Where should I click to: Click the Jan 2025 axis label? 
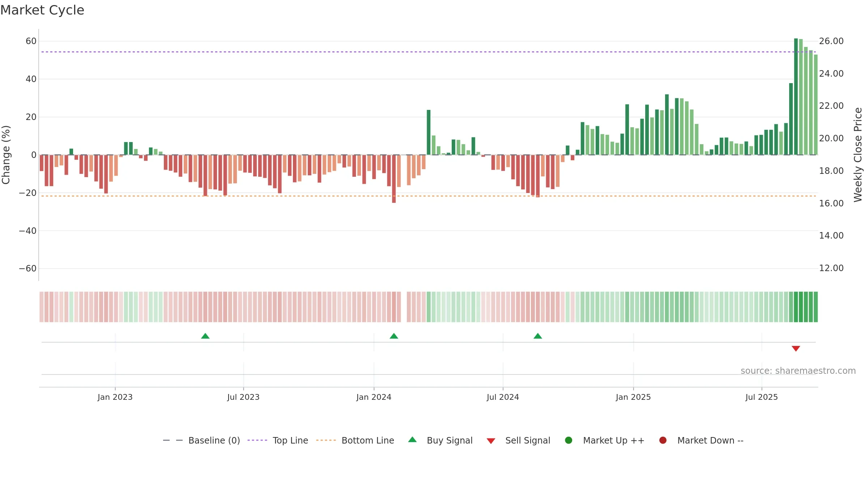(633, 397)
